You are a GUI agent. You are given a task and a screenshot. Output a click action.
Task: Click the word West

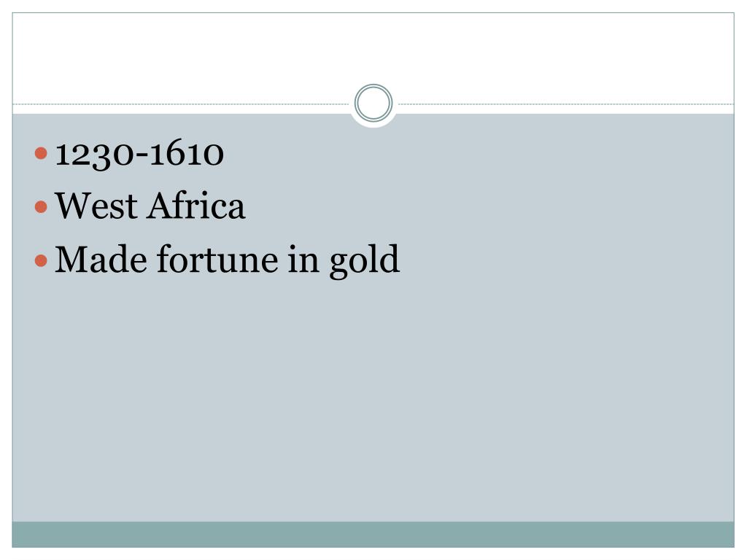(96, 206)
